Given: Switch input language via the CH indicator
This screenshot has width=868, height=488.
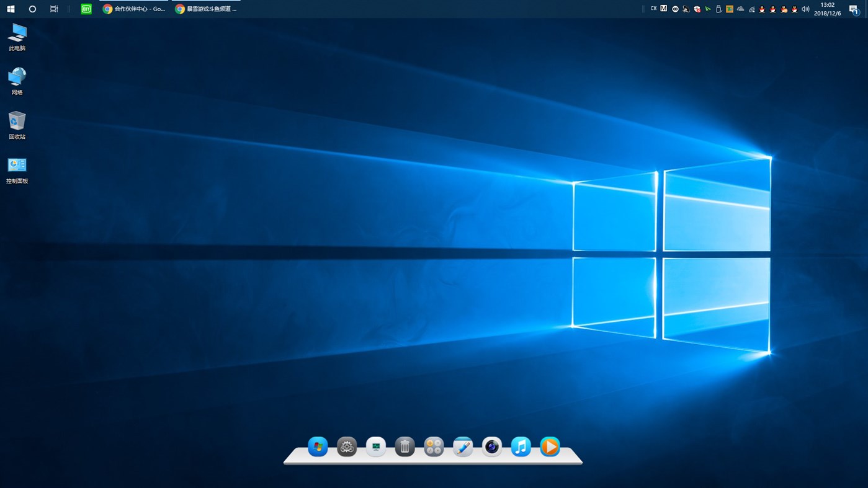Looking at the screenshot, I should tap(653, 8).
